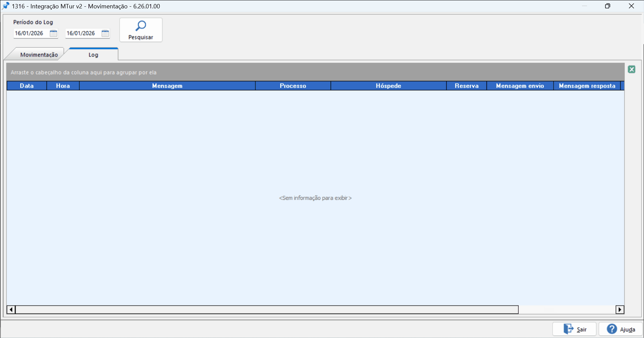The width and height of the screenshot is (644, 338).
Task: Restore down the window
Action: pos(607,6)
